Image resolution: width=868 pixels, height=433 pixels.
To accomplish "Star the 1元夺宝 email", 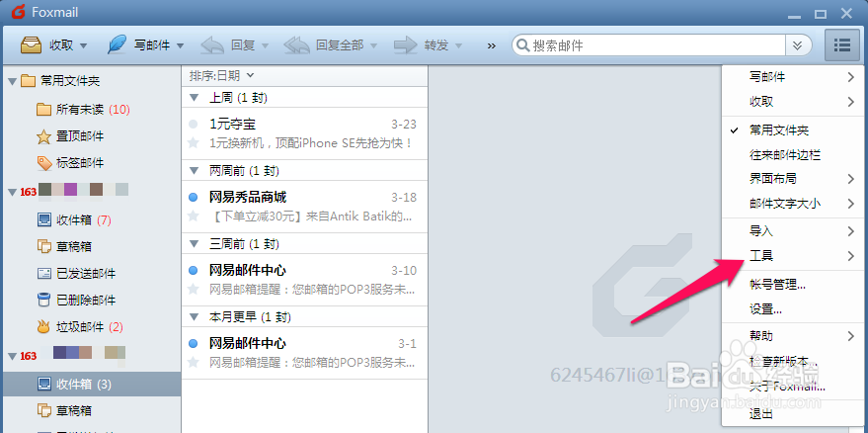I will pos(194,143).
